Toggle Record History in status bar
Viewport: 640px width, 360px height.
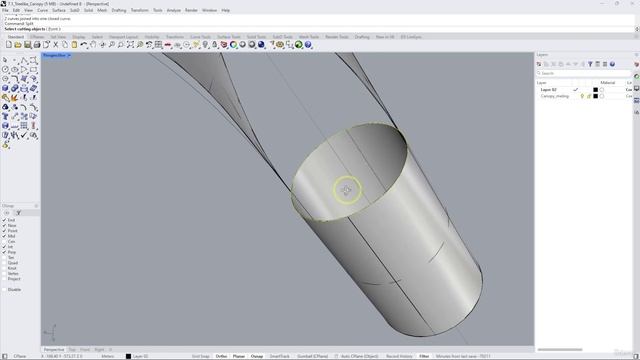click(x=399, y=356)
